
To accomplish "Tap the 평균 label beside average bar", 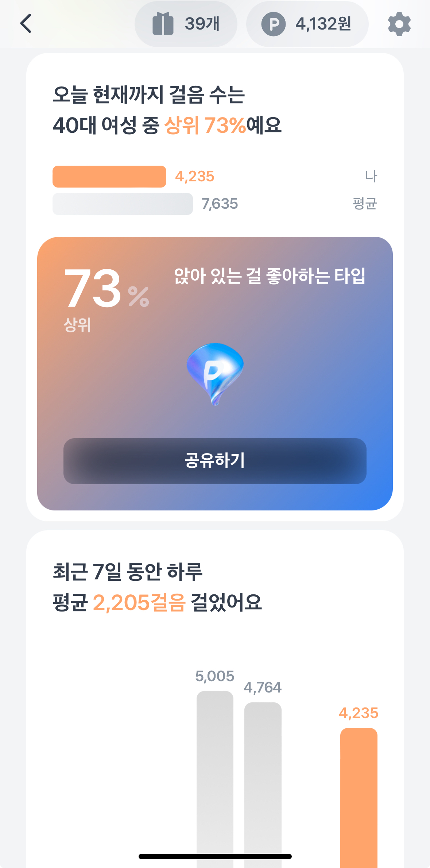I will pos(365,204).
